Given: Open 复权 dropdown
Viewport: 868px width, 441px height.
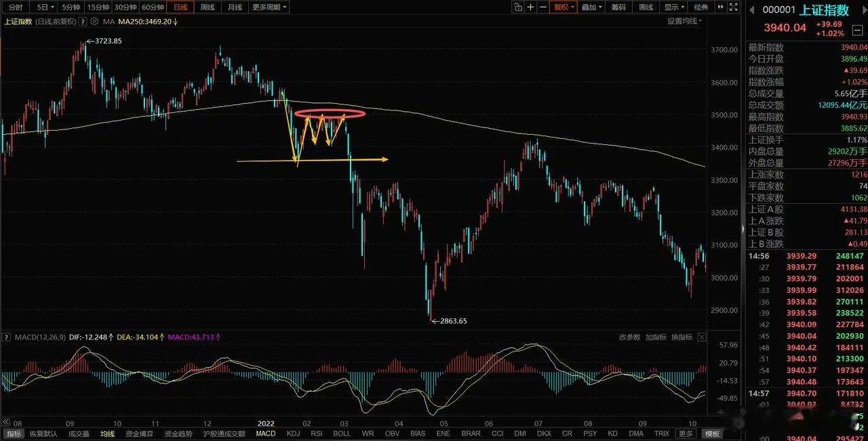Looking at the screenshot, I should pos(564,7).
